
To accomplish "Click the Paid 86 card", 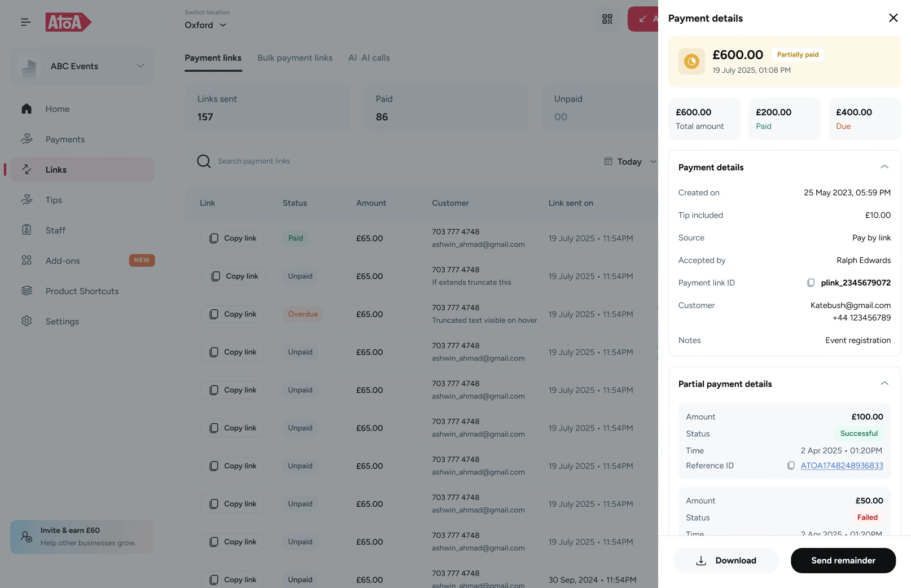I will 446,108.
